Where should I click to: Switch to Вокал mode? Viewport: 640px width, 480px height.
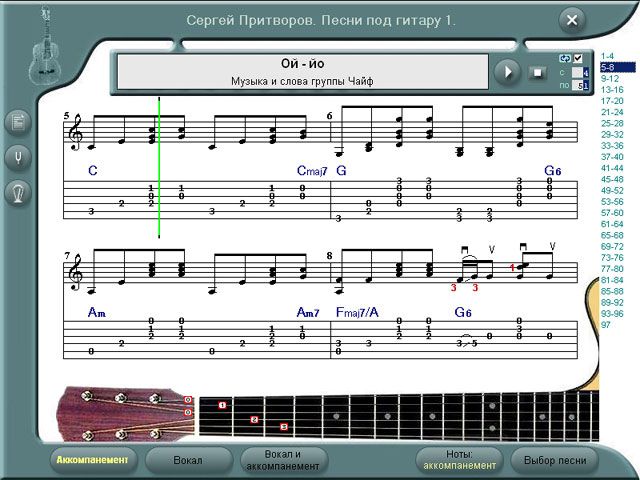coord(187,460)
